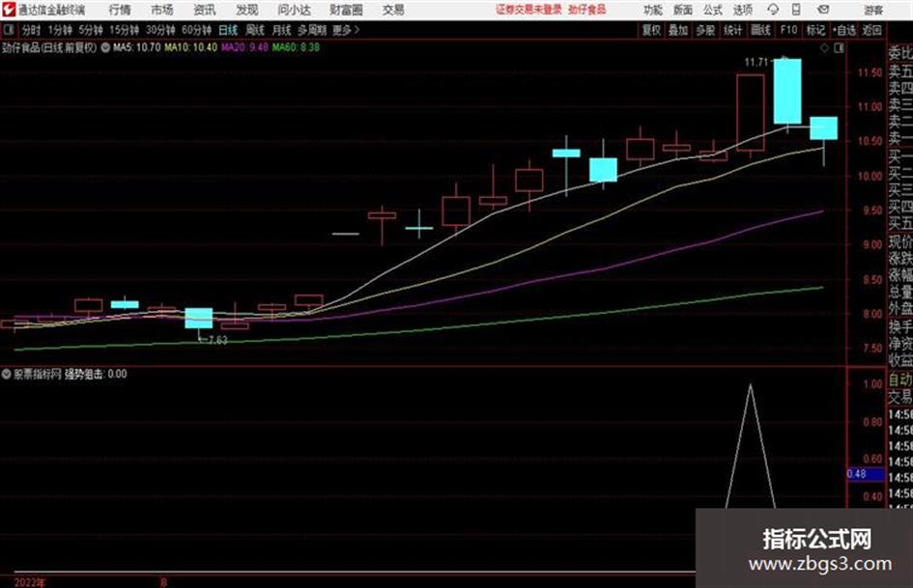Click the 2022年 date label on time axis
Viewport: 913px width, 588px height.
click(30, 582)
